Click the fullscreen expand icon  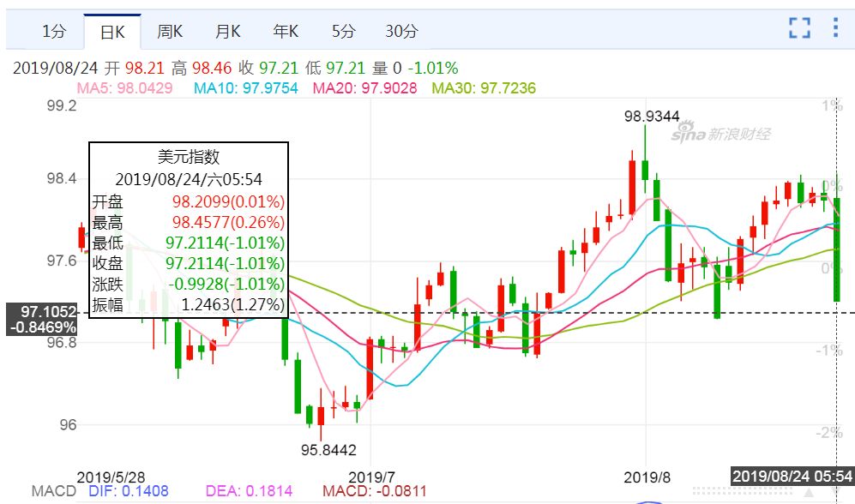coord(799,28)
